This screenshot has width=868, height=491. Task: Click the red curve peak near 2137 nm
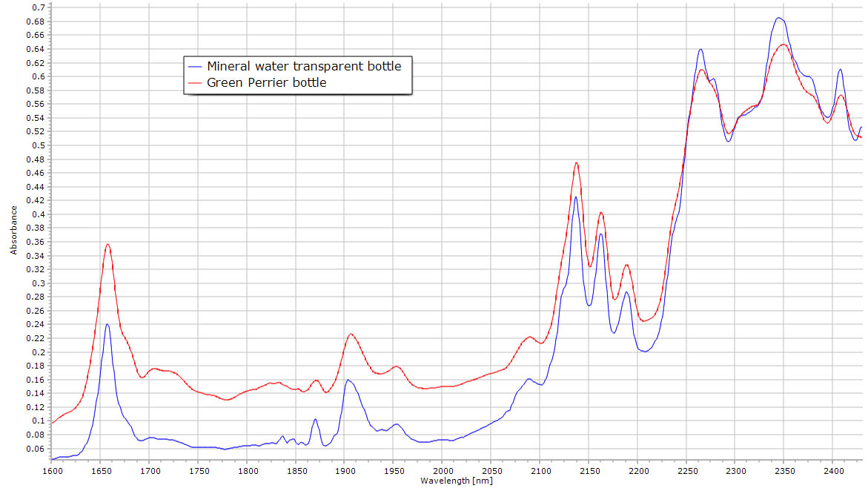tap(576, 162)
